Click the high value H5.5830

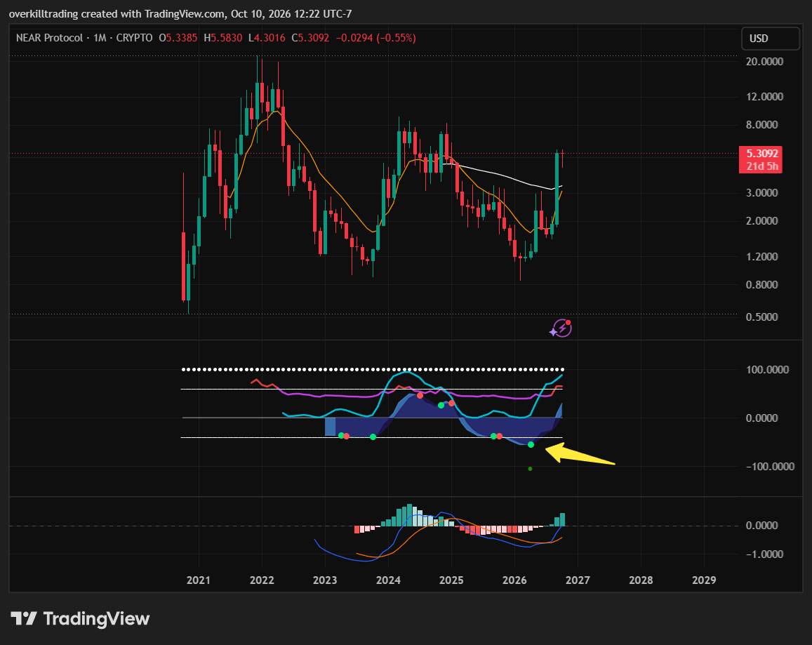tap(222, 38)
